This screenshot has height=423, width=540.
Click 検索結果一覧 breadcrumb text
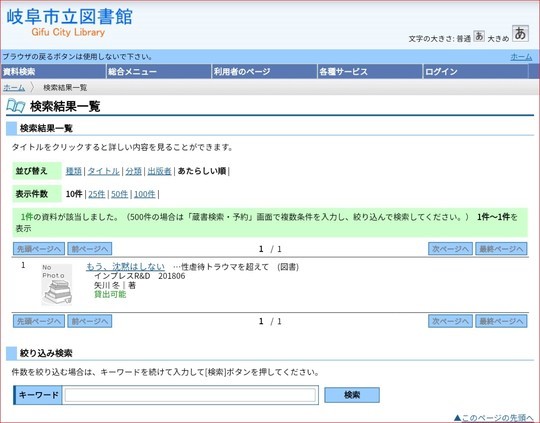(65, 87)
